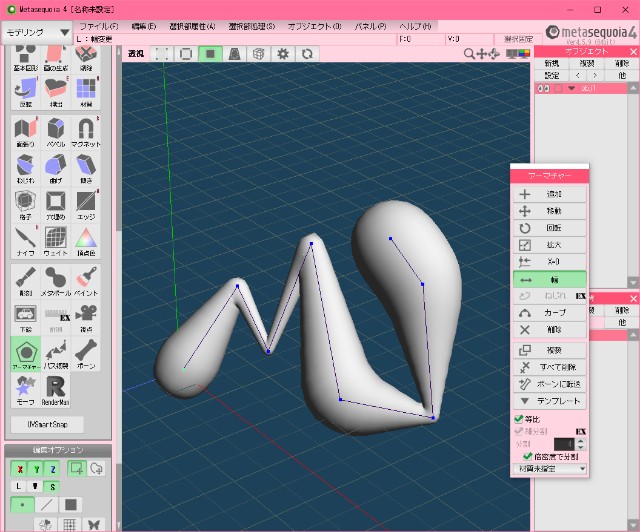Expand the テンプレート dropdown in Armature panel
Image resolution: width=640 pixels, height=532 pixels.
tap(549, 401)
